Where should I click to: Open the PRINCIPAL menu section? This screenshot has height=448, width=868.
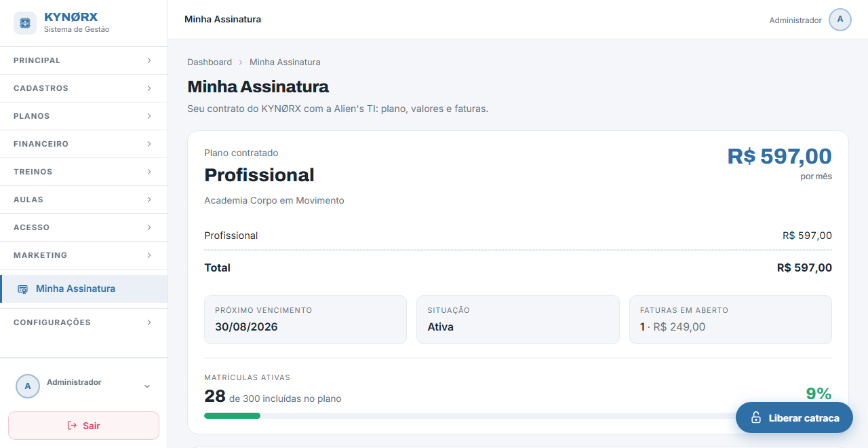point(83,60)
